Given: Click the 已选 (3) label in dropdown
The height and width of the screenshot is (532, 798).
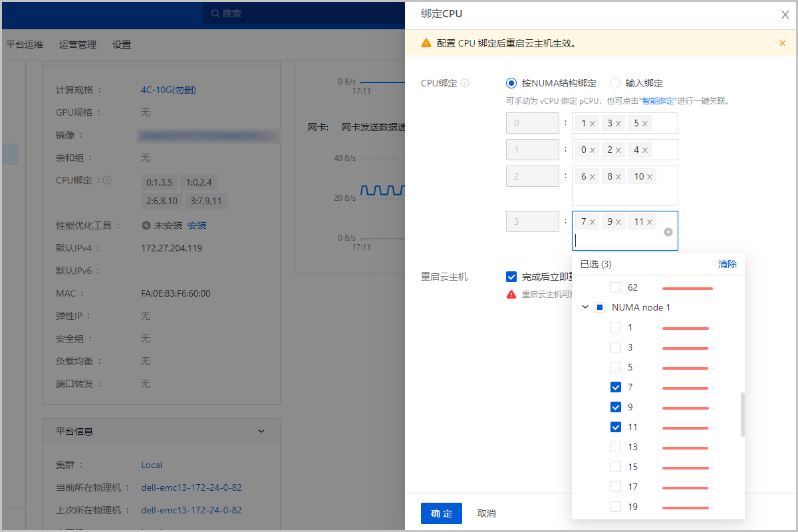Looking at the screenshot, I should [x=596, y=264].
